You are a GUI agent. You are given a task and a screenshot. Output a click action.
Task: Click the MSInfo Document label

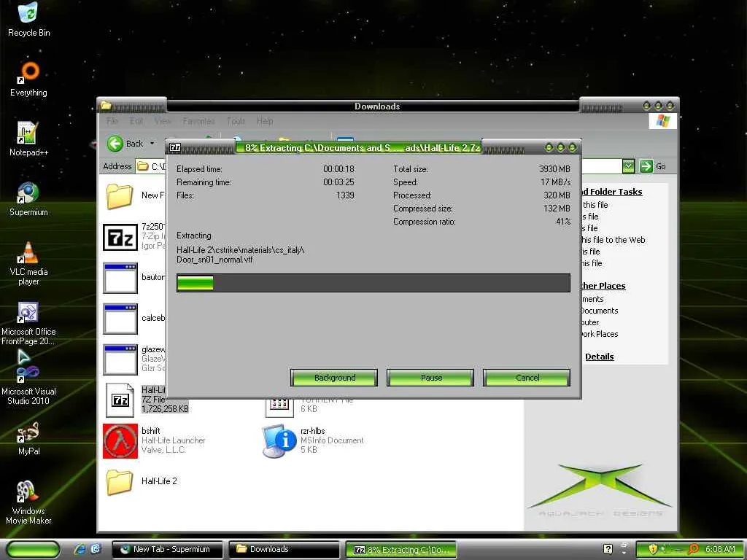pos(332,440)
